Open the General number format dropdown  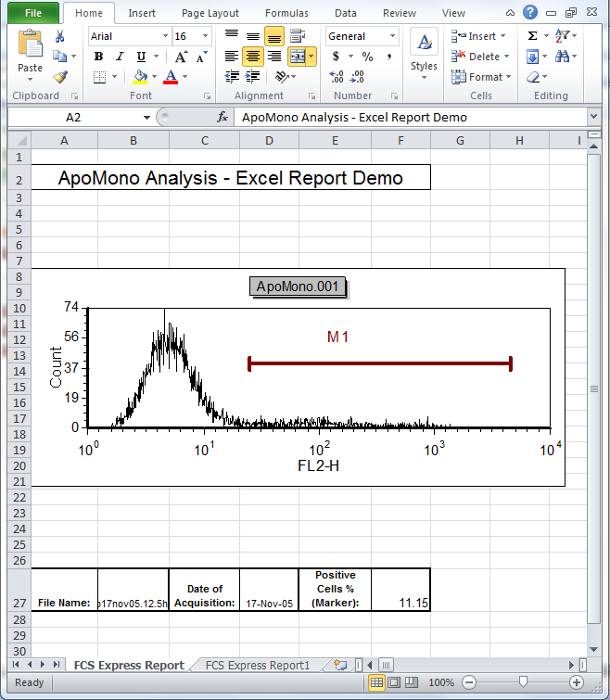(x=393, y=36)
